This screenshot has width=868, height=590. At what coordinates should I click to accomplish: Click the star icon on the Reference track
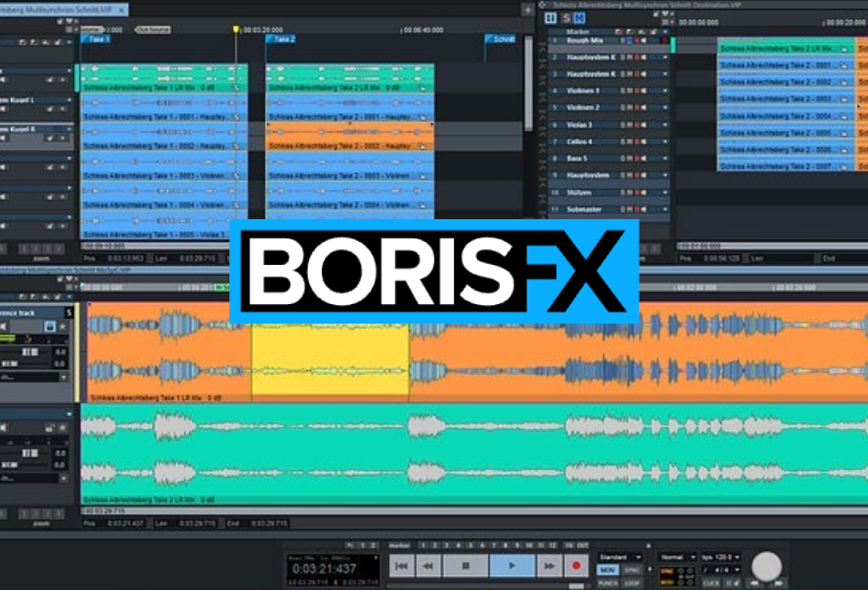pos(62,327)
